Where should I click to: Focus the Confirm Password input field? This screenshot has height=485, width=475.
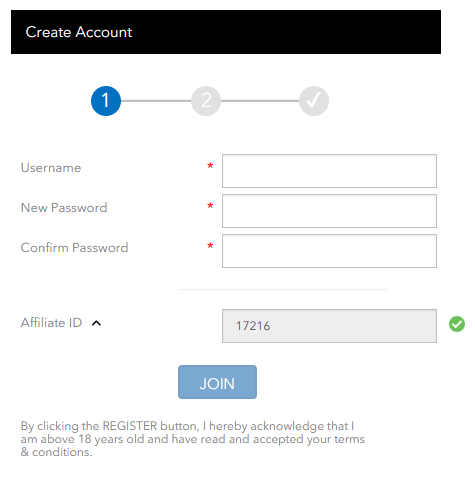click(x=329, y=251)
